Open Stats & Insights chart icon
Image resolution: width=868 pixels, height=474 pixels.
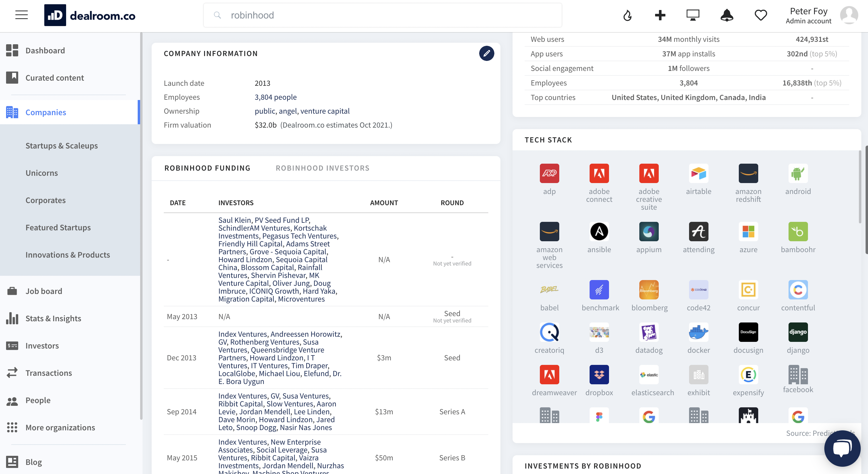(x=12, y=318)
